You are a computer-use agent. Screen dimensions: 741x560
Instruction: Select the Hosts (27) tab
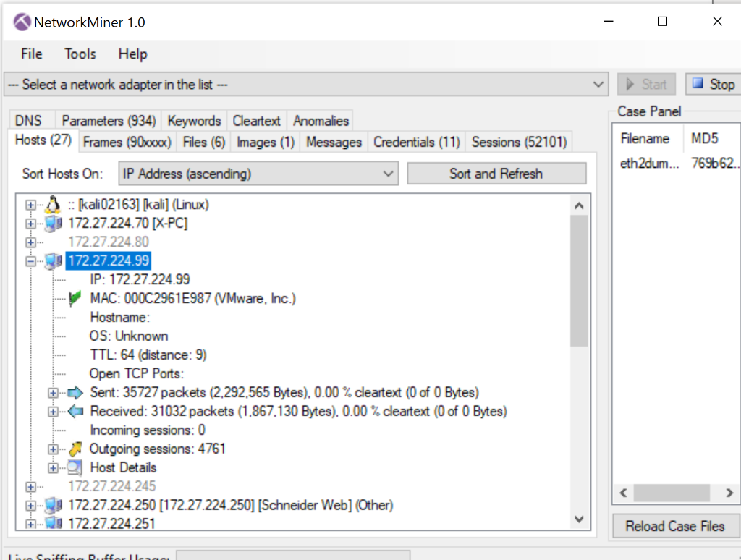tap(43, 140)
